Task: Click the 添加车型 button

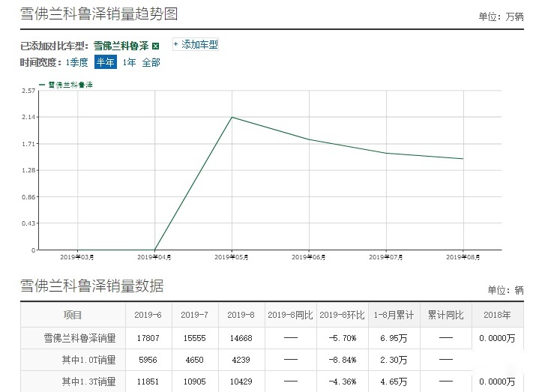Action: tap(196, 44)
